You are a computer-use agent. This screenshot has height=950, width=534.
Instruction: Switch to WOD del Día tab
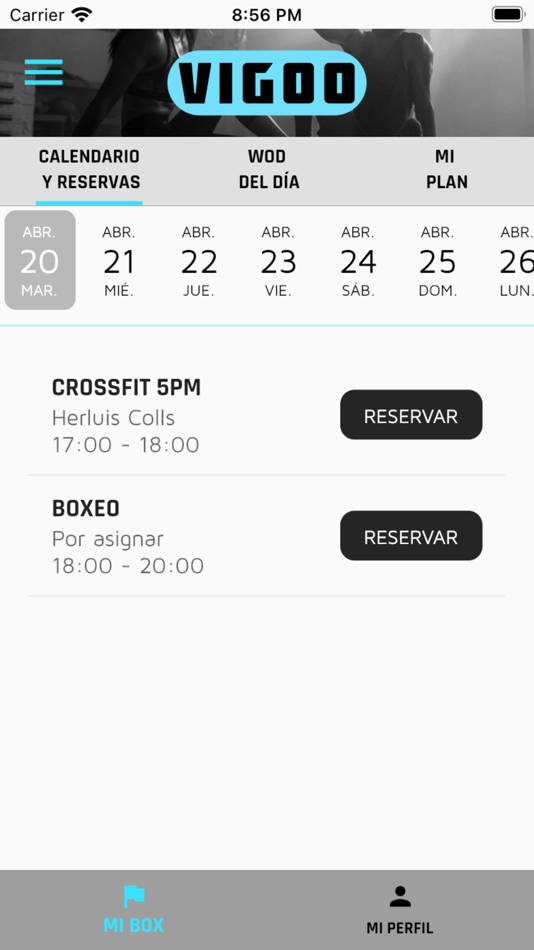pyautogui.click(x=269, y=170)
